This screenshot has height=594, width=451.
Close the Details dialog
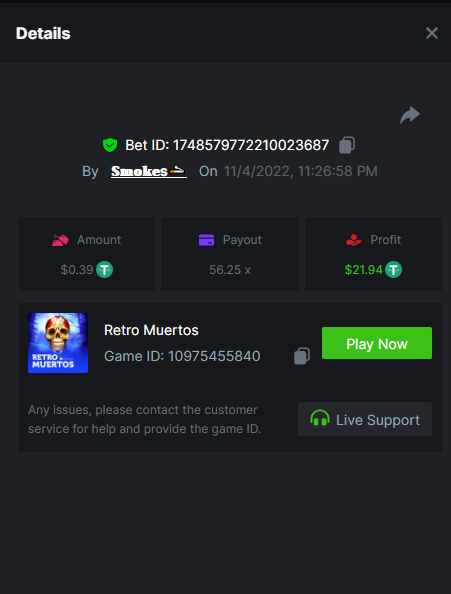click(432, 33)
